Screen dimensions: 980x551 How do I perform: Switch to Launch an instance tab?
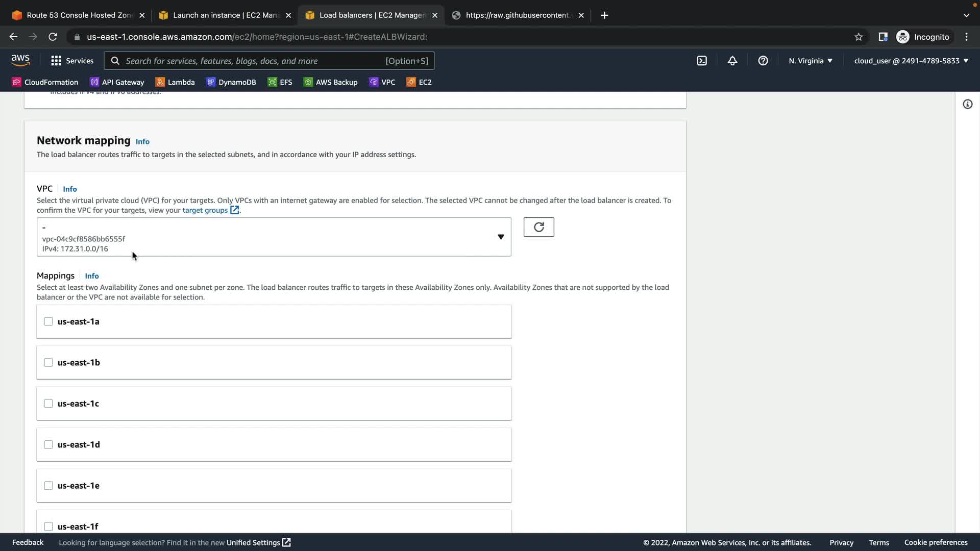[225, 15]
